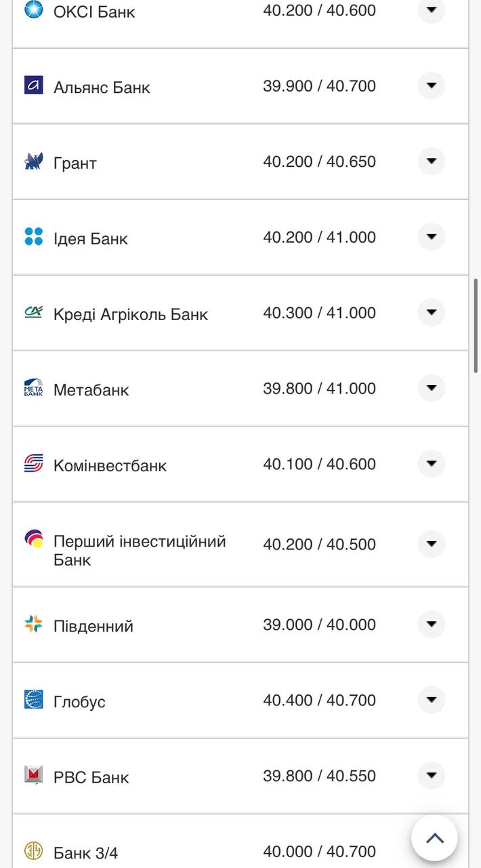Image resolution: width=481 pixels, height=868 pixels.
Task: Click the Креді Агріколь Банк logo
Action: 33,312
